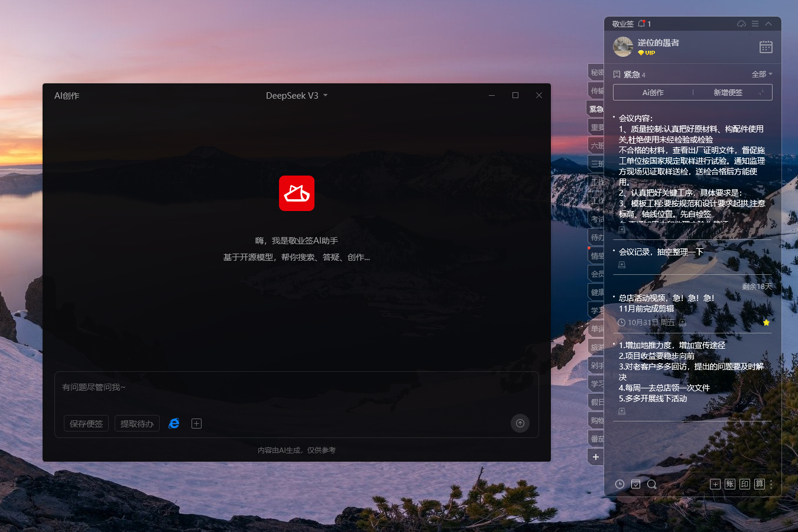Click the plus tab to add category
The image size is (798, 532).
coord(596,457)
